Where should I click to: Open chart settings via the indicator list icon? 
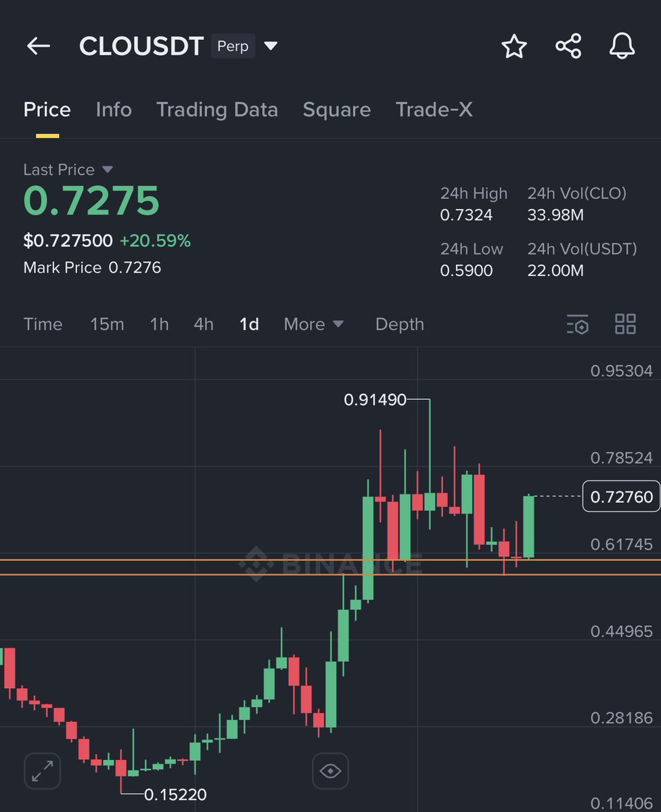coord(577,324)
